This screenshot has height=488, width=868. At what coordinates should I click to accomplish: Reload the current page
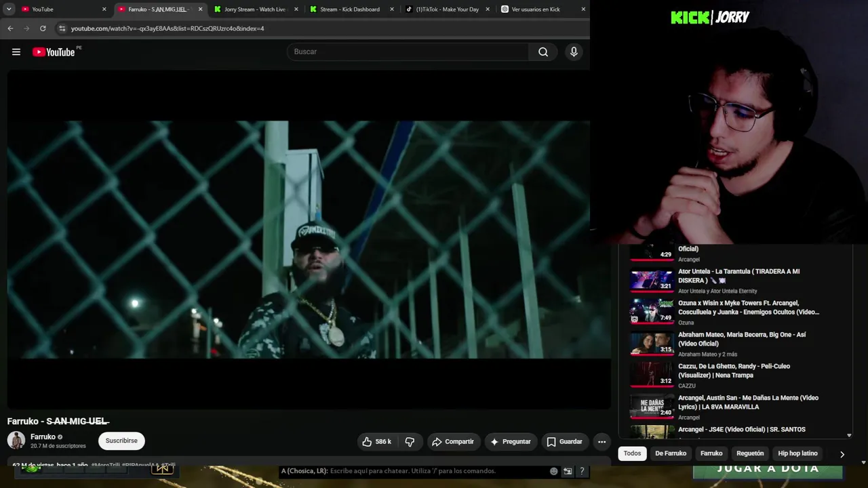click(43, 28)
